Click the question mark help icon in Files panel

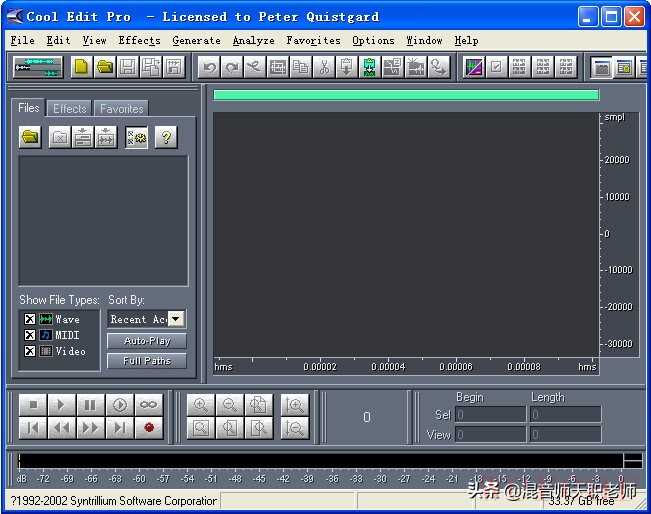[x=166, y=138]
